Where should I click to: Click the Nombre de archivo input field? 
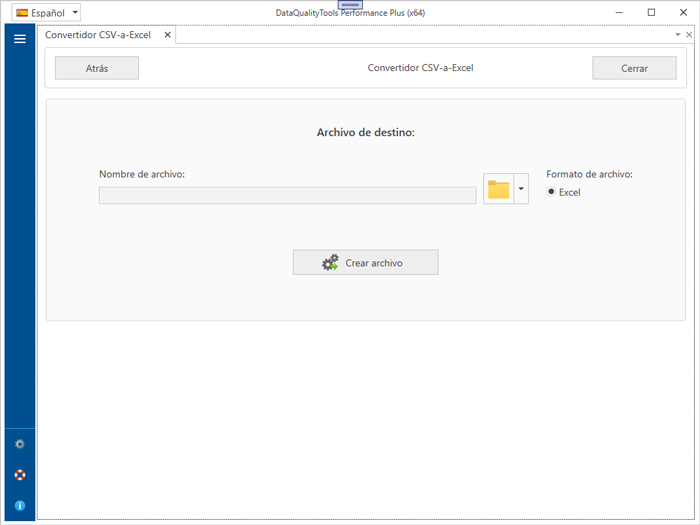coord(288,196)
